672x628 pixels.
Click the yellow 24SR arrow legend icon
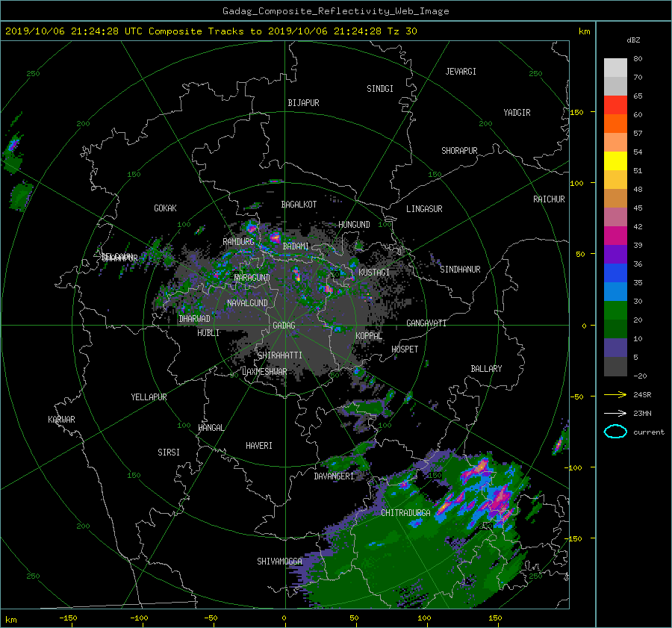point(615,394)
